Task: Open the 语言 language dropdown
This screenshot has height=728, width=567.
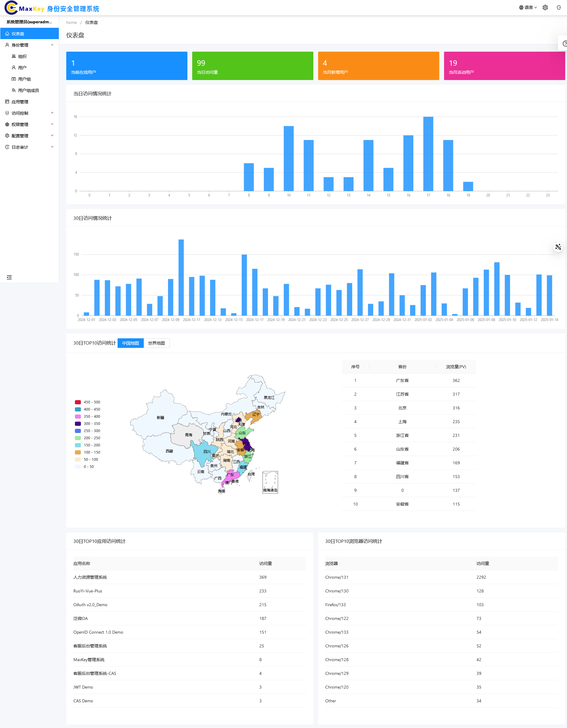Action: tap(528, 8)
